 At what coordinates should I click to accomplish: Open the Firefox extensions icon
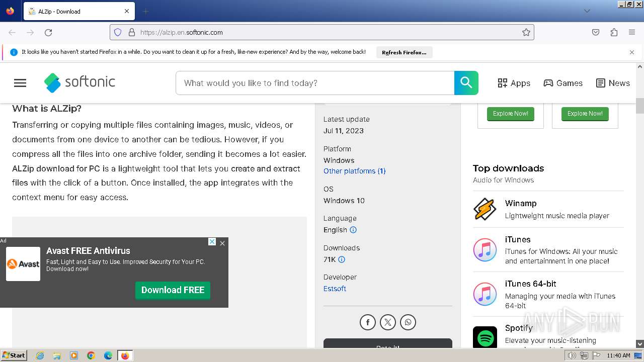click(614, 32)
